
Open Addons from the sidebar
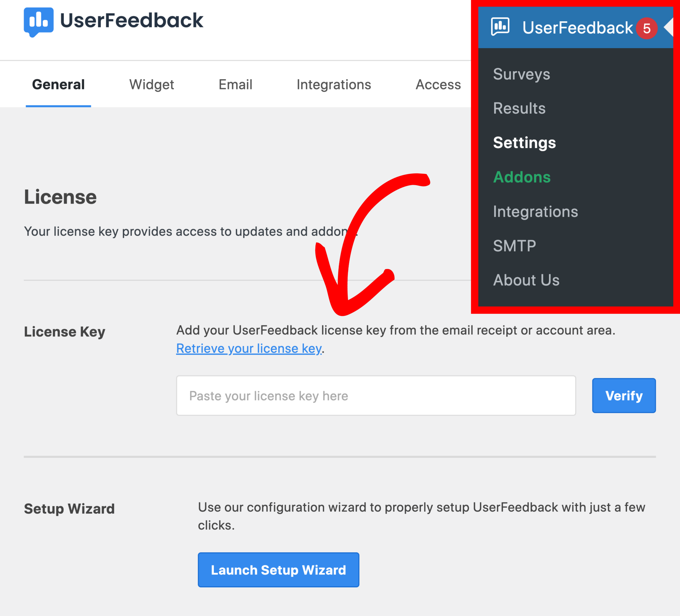[522, 177]
